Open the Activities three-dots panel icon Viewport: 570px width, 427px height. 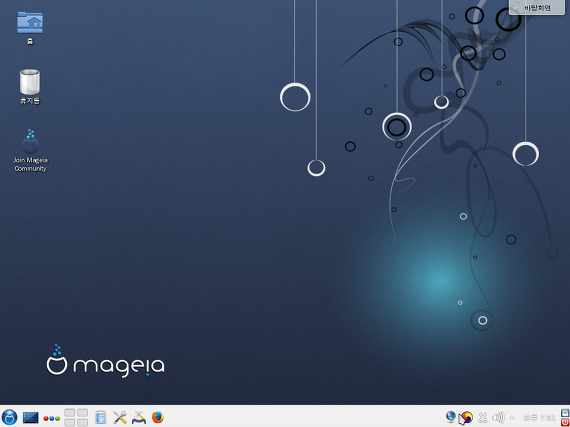click(x=52, y=418)
